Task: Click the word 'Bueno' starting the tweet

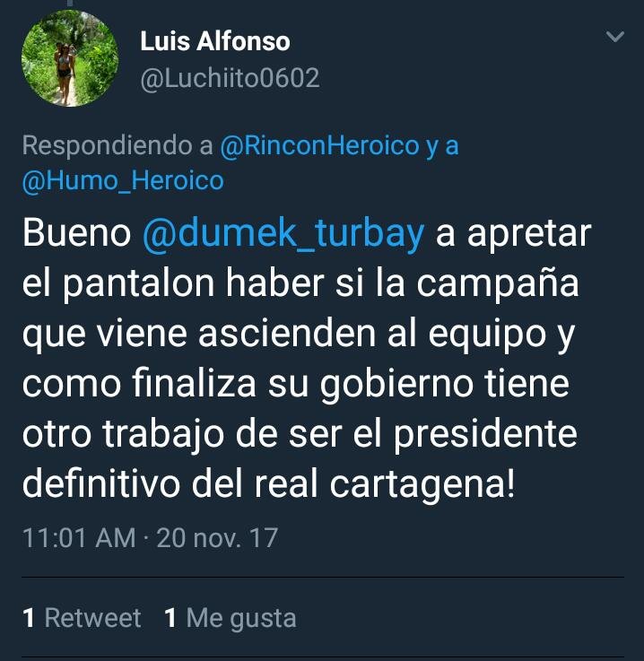Action: tap(77, 234)
